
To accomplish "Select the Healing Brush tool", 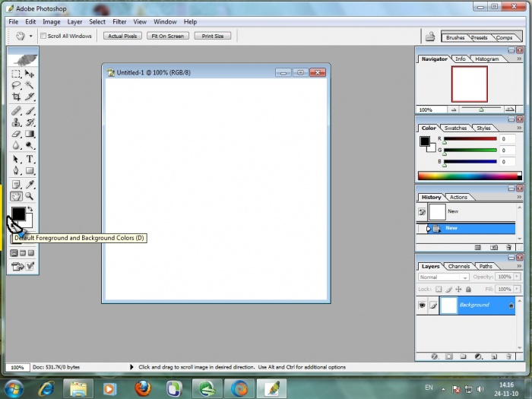I will (x=16, y=111).
